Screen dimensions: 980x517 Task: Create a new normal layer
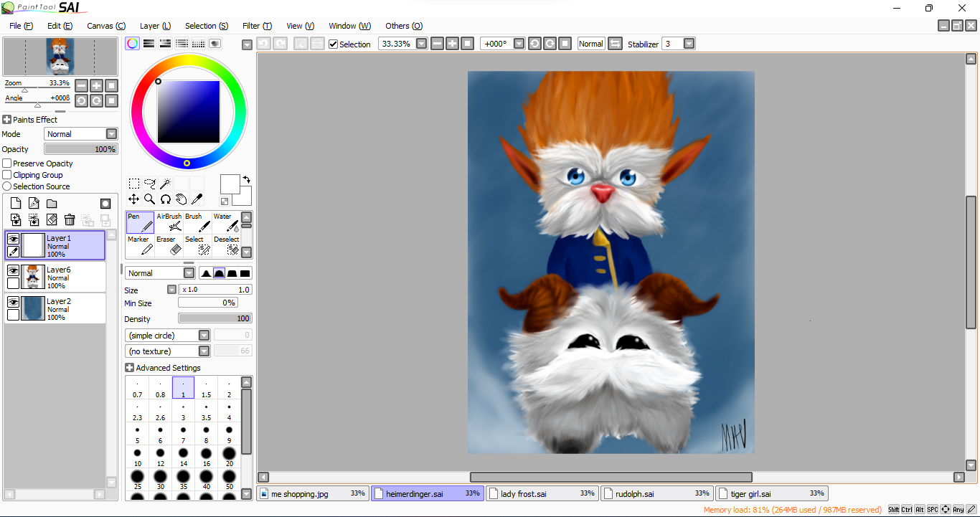[16, 204]
